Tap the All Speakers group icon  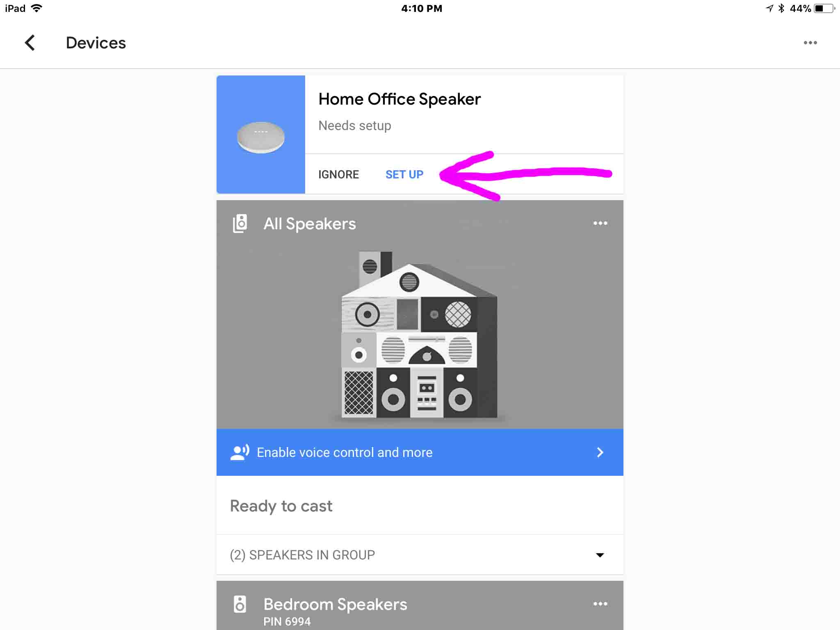coord(240,224)
